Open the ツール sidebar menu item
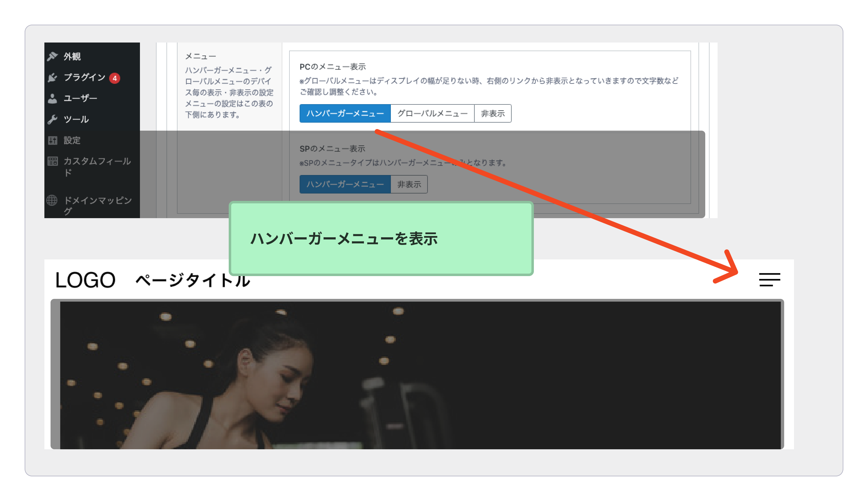Image resolution: width=868 pixels, height=501 pixels. [x=76, y=120]
